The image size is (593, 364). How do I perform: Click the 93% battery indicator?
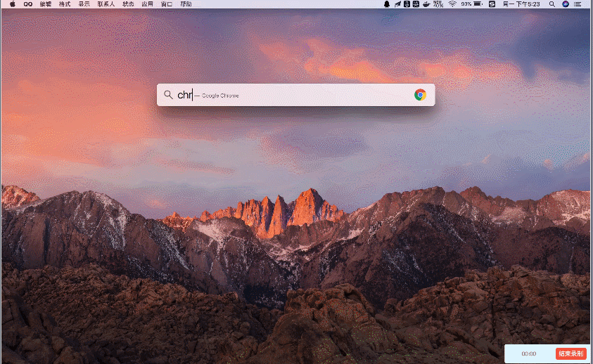tap(471, 4)
